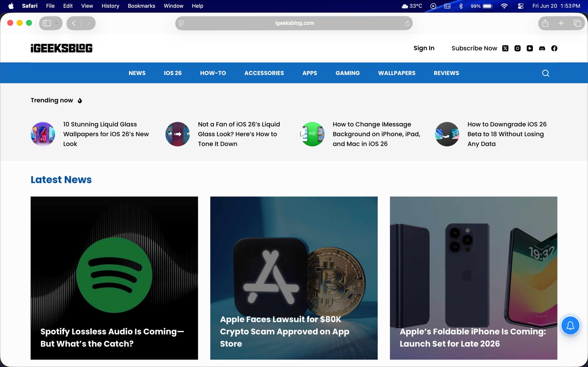Toggle Bluetooth from the menu bar
Viewport: 588px width, 367px height.
pyautogui.click(x=461, y=6)
